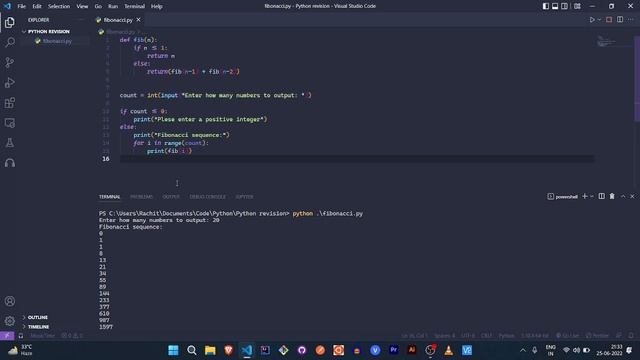Open the Selection menu

tap(59, 6)
